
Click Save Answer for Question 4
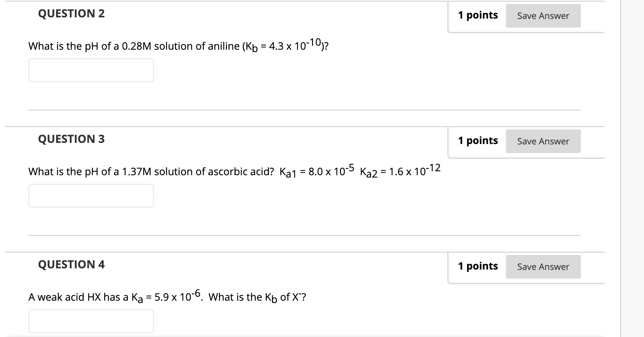click(x=543, y=267)
